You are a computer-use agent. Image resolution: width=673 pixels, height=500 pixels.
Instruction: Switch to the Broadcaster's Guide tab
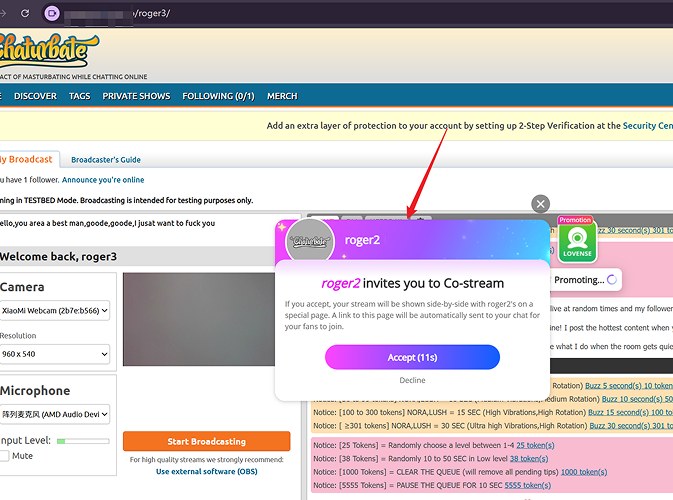click(106, 160)
